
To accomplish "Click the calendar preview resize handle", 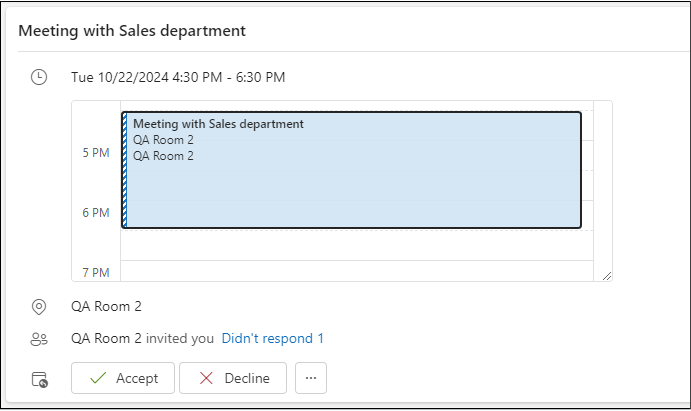I will point(607,276).
